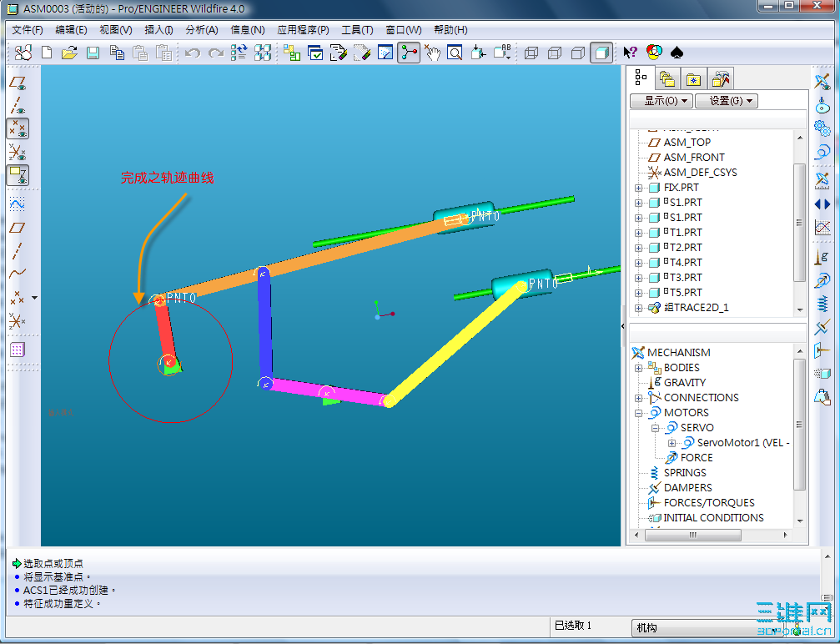Expand the FIX.PRT tree node
This screenshot has height=644, width=840.
pos(639,188)
